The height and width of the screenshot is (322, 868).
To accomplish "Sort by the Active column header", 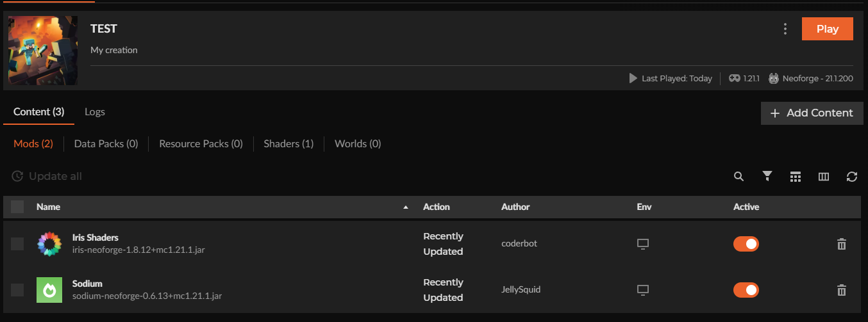I will click(x=746, y=207).
